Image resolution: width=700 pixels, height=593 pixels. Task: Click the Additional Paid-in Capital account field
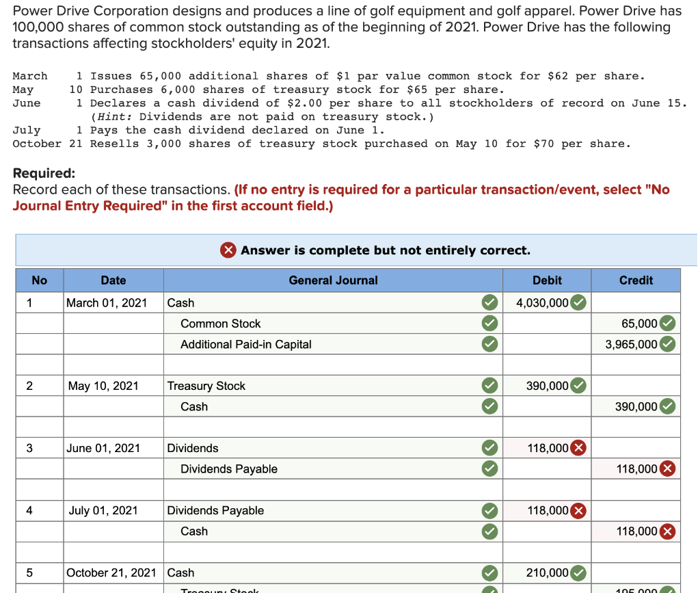[x=333, y=344]
